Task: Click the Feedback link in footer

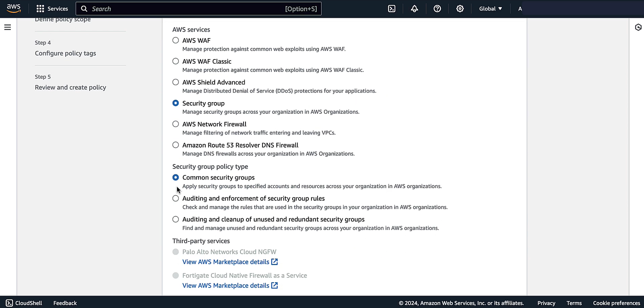Action: pyautogui.click(x=65, y=303)
